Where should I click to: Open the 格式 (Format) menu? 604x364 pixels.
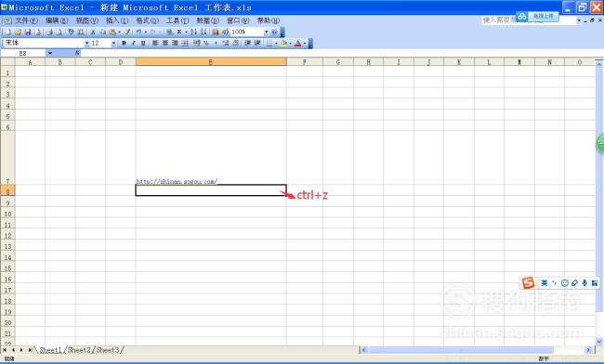click(x=147, y=20)
